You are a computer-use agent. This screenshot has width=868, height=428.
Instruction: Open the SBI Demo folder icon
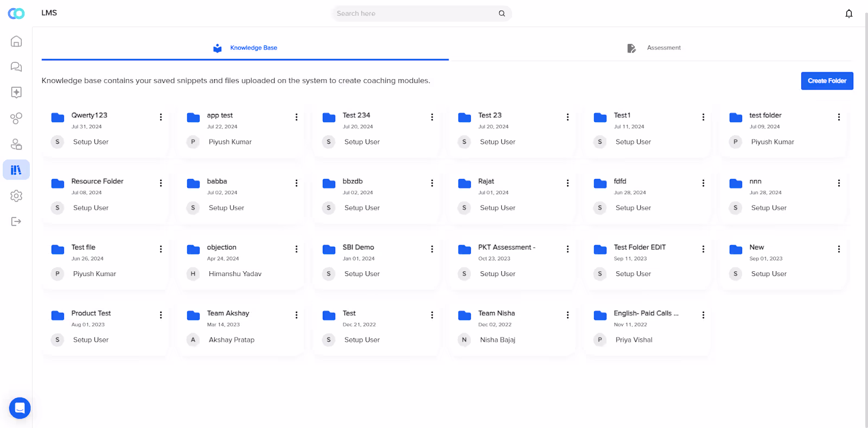tap(329, 250)
